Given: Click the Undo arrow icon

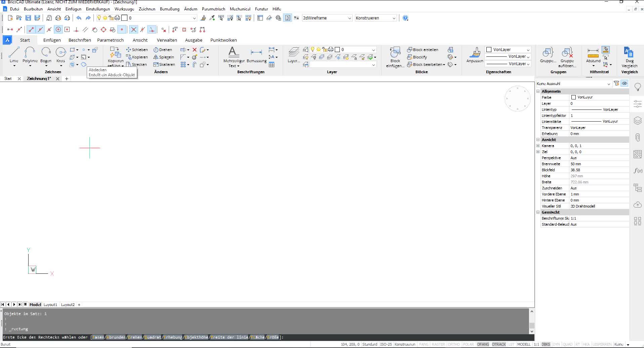Looking at the screenshot, I should tap(79, 18).
